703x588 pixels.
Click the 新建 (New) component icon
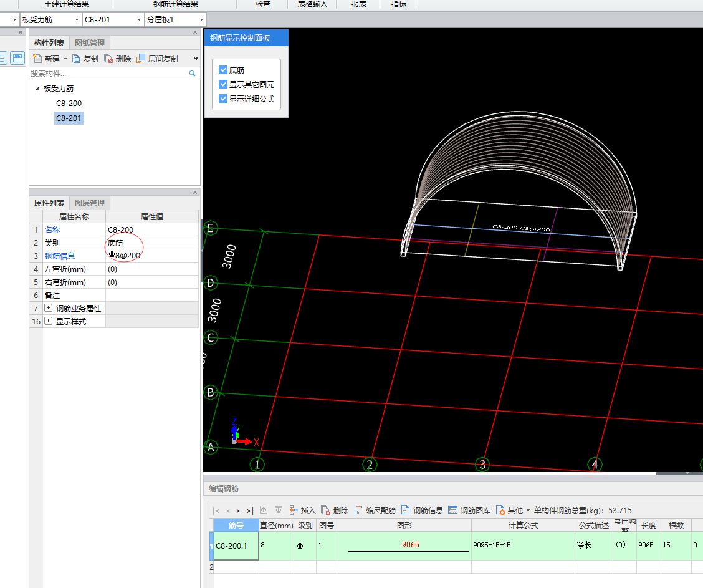pos(37,59)
